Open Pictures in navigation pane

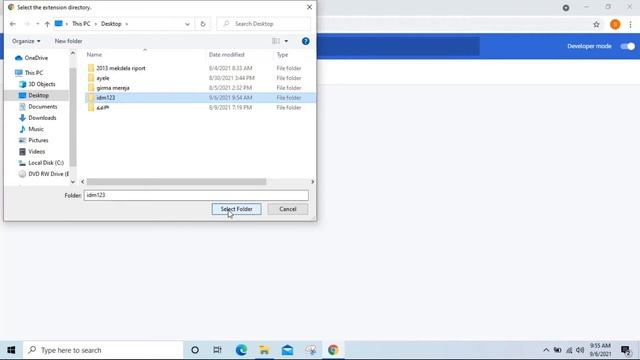(33, 140)
